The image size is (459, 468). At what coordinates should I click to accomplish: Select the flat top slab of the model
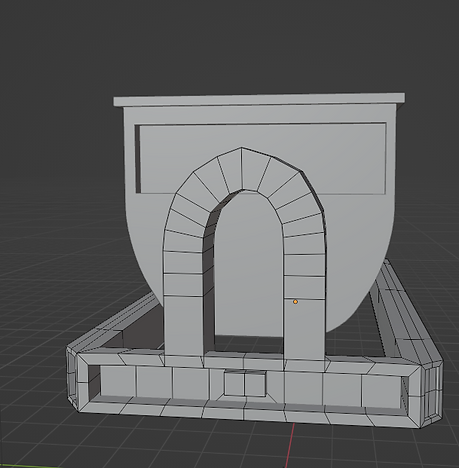(259, 100)
